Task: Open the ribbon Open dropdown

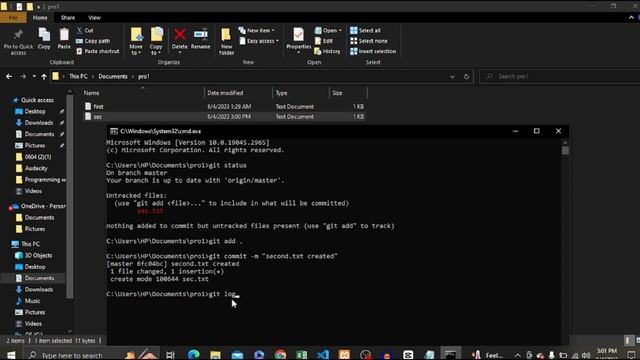Action: [328, 30]
